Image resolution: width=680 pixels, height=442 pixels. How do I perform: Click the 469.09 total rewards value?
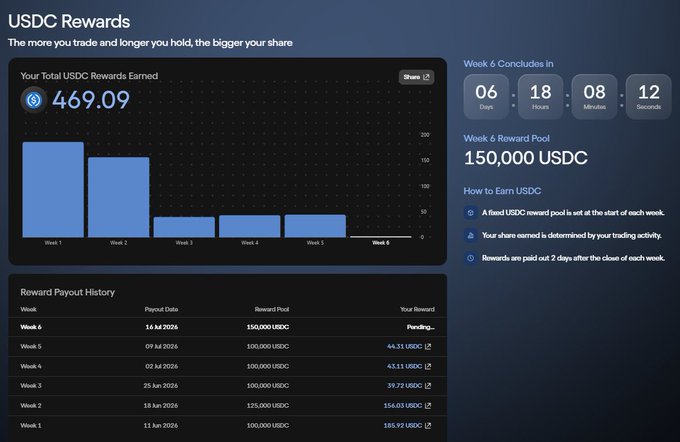coord(91,100)
